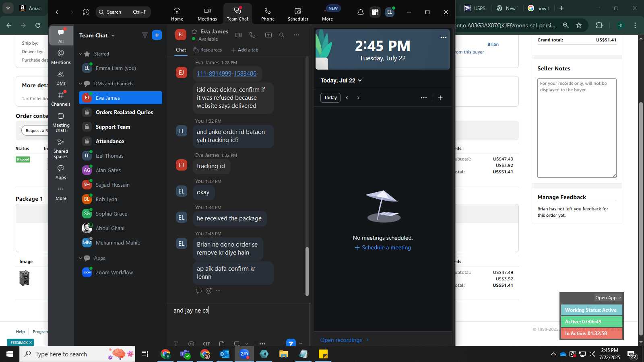
Task: Click the chat message list scrollbar
Action: (307, 271)
